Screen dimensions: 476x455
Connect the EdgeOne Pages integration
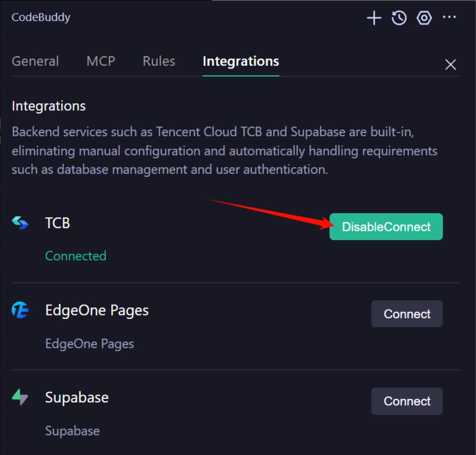tap(407, 314)
